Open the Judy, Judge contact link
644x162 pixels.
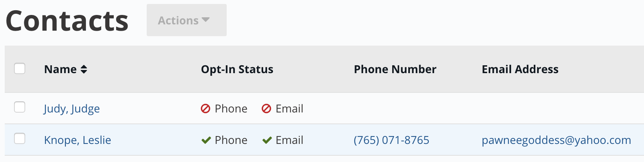(x=72, y=109)
